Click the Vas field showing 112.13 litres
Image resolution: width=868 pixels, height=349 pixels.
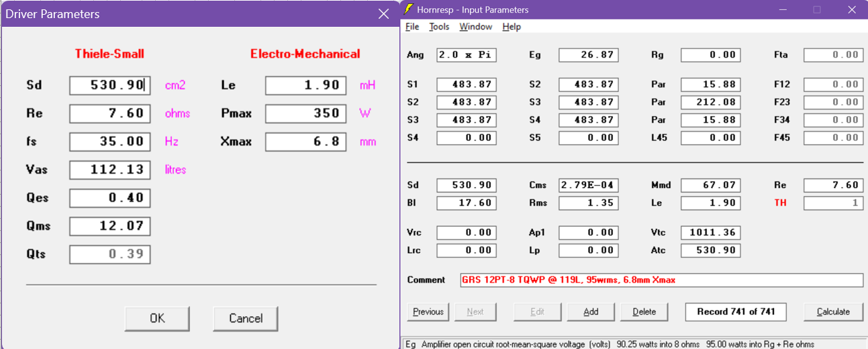tap(110, 170)
